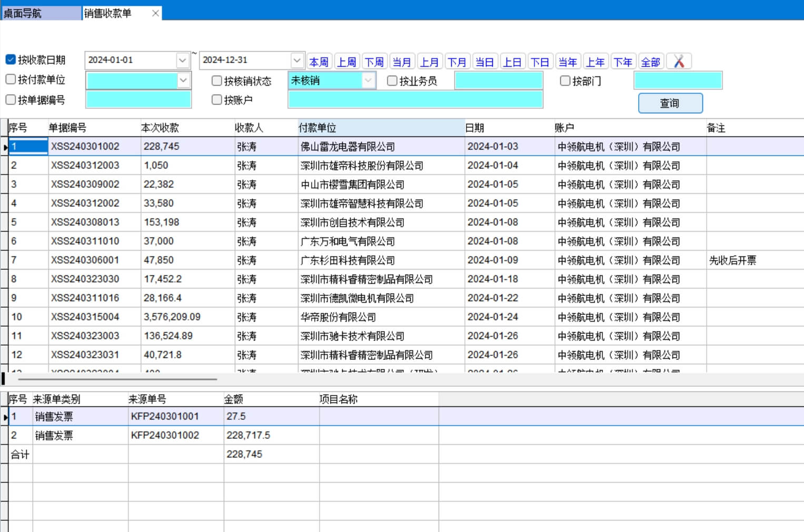Image resolution: width=804 pixels, height=532 pixels.
Task: Click the 按单据编号 text input field
Action: 138,100
